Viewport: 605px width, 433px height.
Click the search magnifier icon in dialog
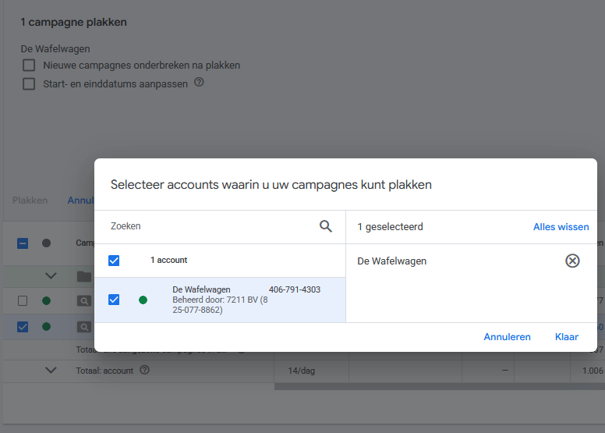(x=326, y=226)
